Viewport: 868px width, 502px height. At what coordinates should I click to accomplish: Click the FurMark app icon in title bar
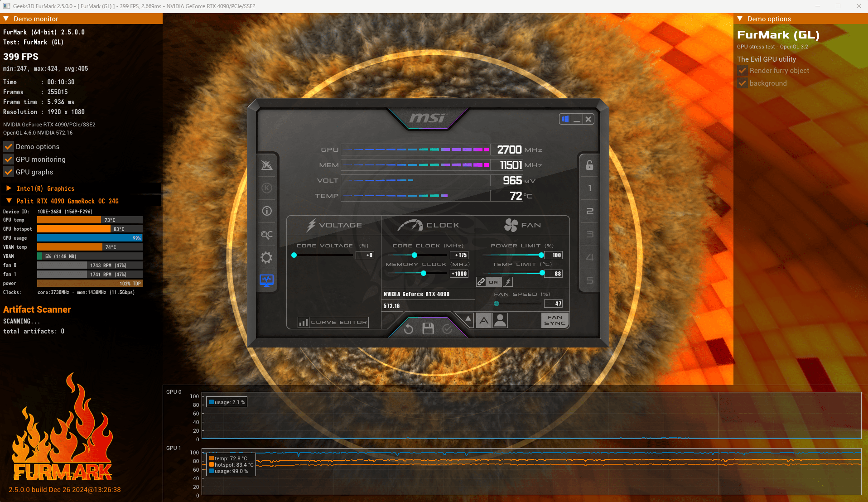click(6, 6)
